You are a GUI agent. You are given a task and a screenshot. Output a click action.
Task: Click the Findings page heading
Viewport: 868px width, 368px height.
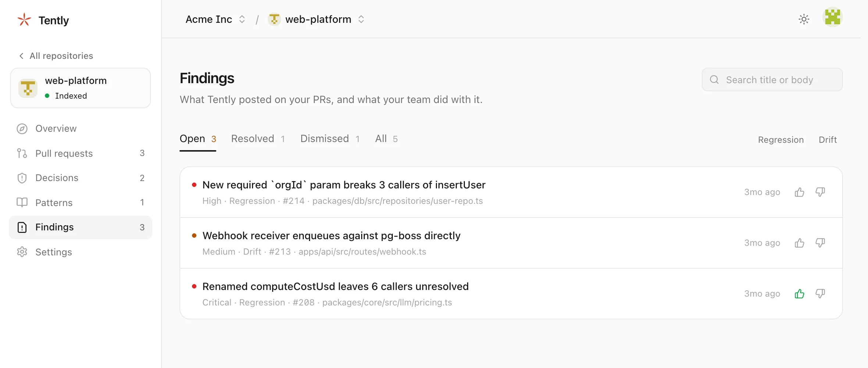[207, 78]
